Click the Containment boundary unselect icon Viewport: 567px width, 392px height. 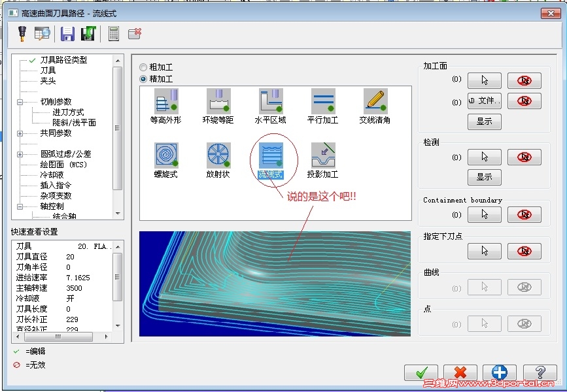pyautogui.click(x=524, y=214)
